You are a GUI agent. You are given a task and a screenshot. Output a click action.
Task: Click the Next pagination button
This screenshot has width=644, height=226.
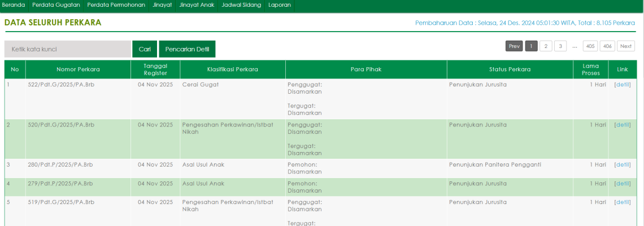click(625, 46)
